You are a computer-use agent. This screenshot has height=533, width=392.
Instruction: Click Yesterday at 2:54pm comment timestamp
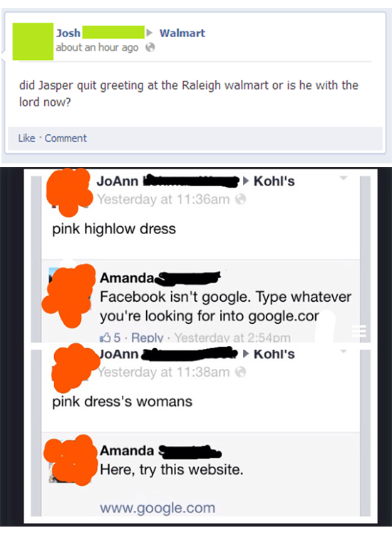coord(232,337)
